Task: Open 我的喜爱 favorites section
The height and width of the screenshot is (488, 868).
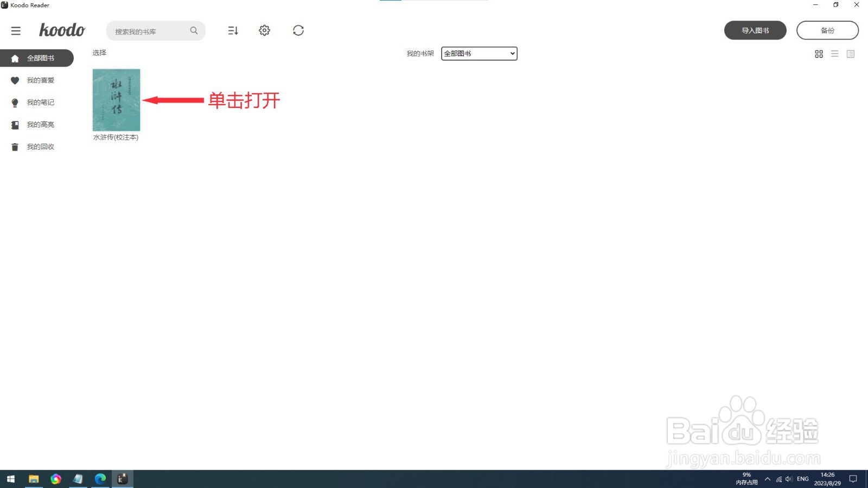Action: pos(40,80)
